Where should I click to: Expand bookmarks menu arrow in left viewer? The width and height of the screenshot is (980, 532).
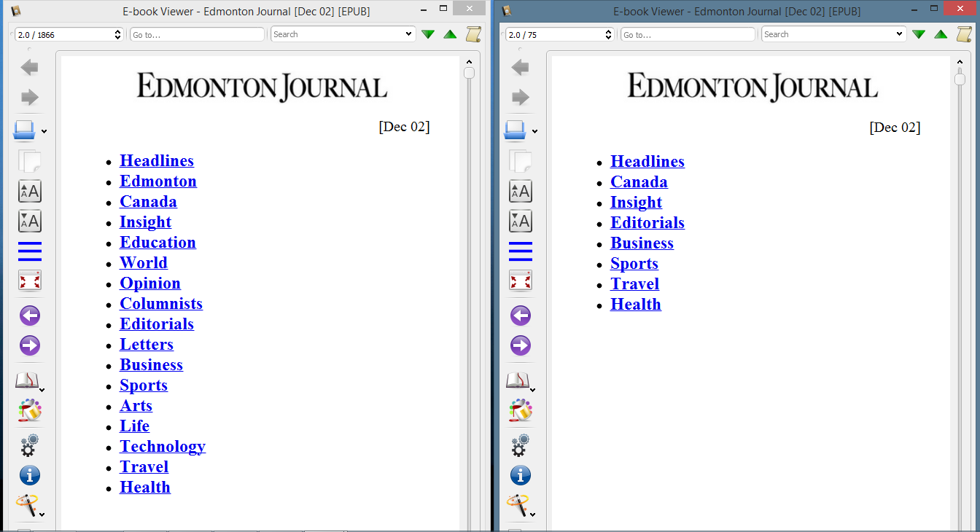click(42, 390)
